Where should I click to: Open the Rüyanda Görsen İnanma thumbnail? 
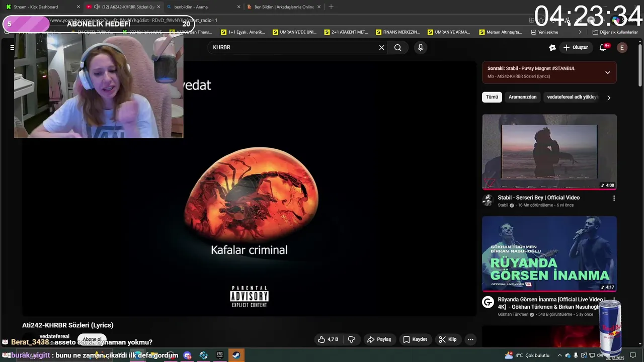(x=549, y=254)
